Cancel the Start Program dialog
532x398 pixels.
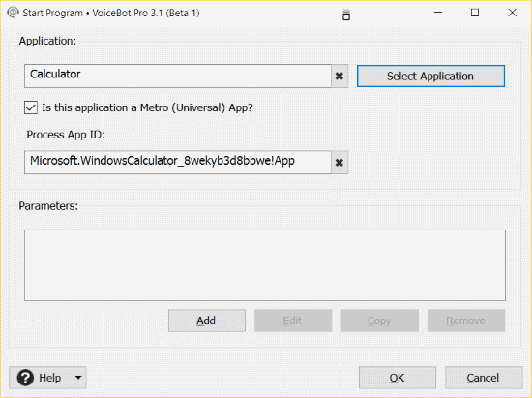pos(484,378)
